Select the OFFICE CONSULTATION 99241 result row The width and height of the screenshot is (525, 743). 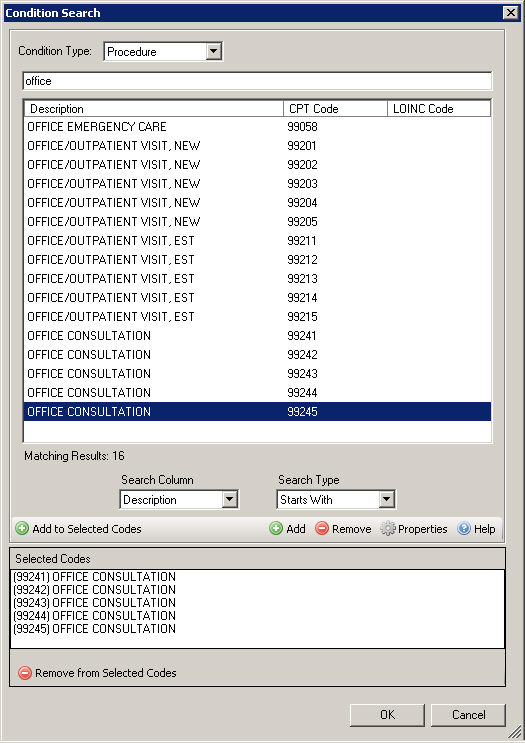pyautogui.click(x=257, y=335)
